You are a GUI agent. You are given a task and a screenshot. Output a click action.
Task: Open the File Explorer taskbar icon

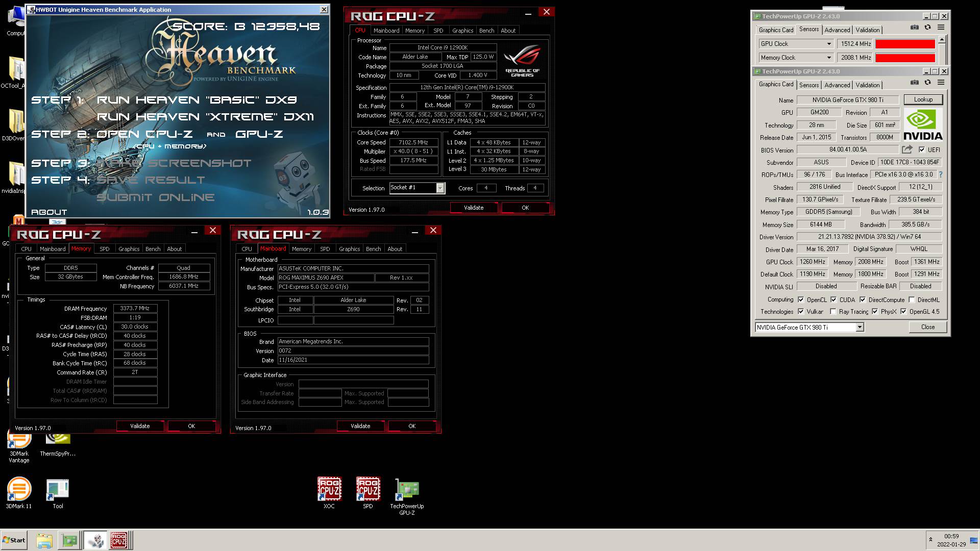[44, 540]
